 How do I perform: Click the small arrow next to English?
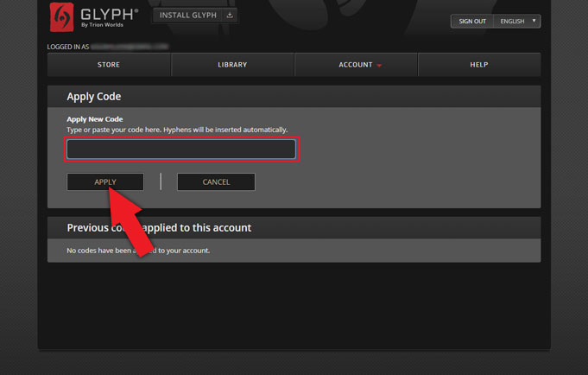pyautogui.click(x=534, y=21)
